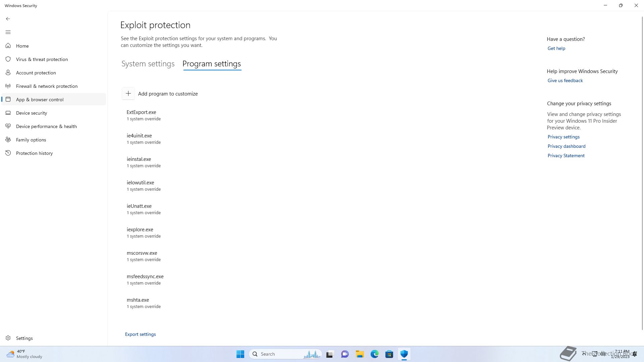Open Virus & threat protection shield icon

click(x=8, y=59)
